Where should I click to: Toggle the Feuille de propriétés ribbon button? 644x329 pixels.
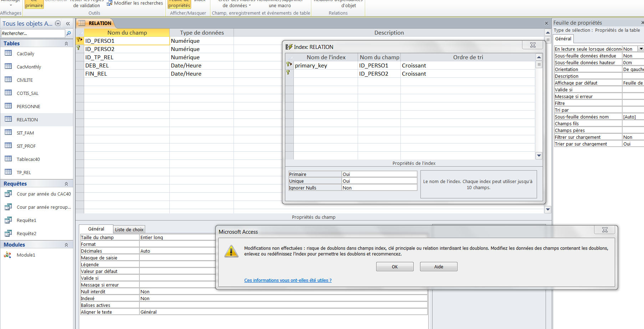179,4
